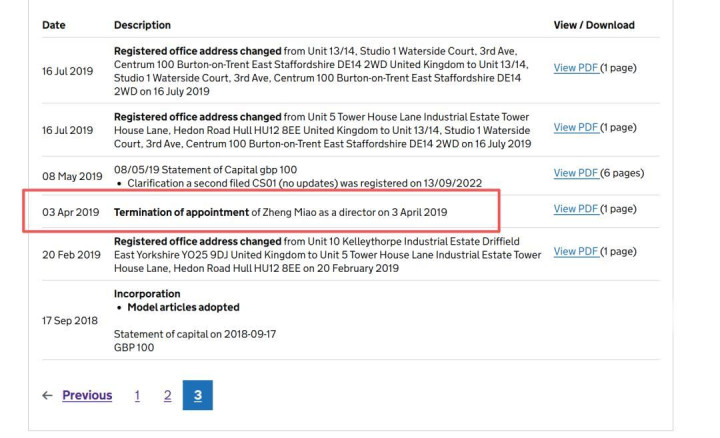Select the 03 Apr 2019 date cell
The height and width of the screenshot is (438, 720).
click(x=71, y=213)
